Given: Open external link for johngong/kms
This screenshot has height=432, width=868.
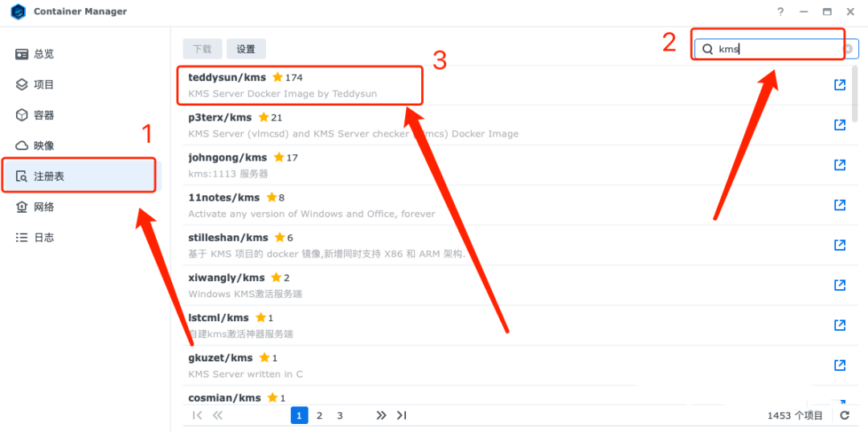Looking at the screenshot, I should 840,165.
